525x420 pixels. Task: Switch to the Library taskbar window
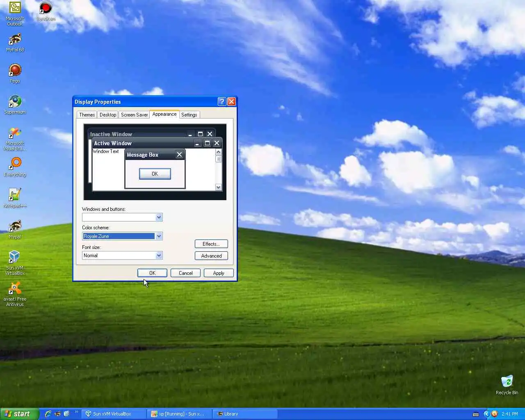coord(245,414)
